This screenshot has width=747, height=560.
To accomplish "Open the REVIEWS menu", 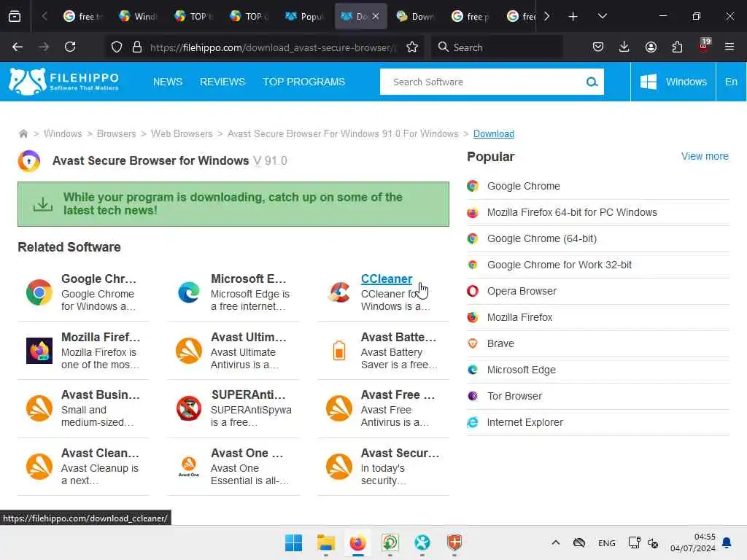I will click(x=222, y=82).
